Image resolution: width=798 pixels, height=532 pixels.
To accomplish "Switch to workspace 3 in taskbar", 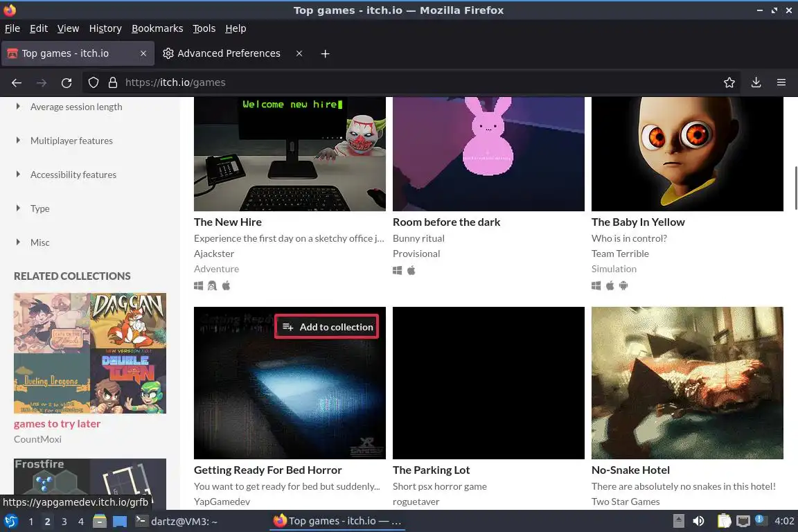I will 64,522.
